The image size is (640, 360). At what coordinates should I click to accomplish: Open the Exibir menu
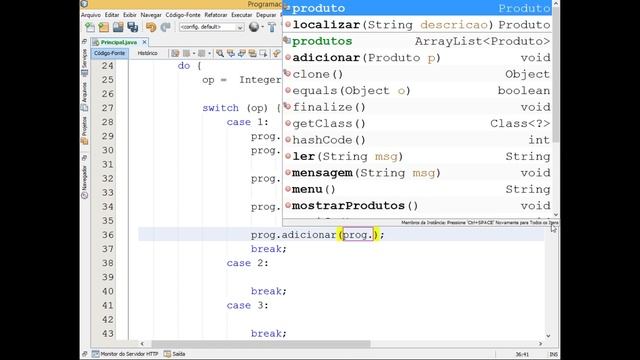coord(130,15)
